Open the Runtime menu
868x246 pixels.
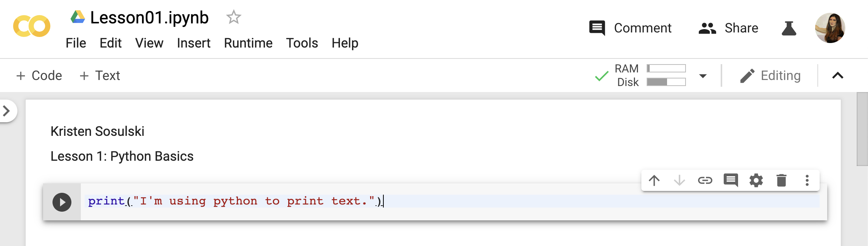coord(248,43)
